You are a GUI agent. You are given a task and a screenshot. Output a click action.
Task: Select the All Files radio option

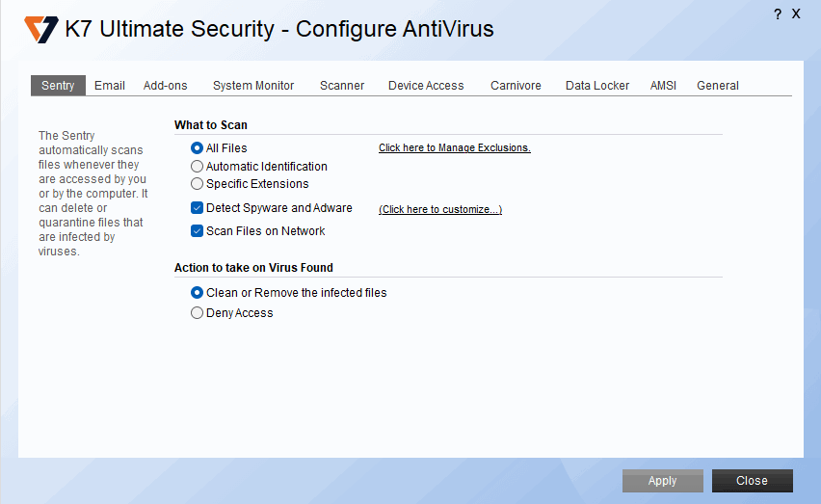[198, 148]
